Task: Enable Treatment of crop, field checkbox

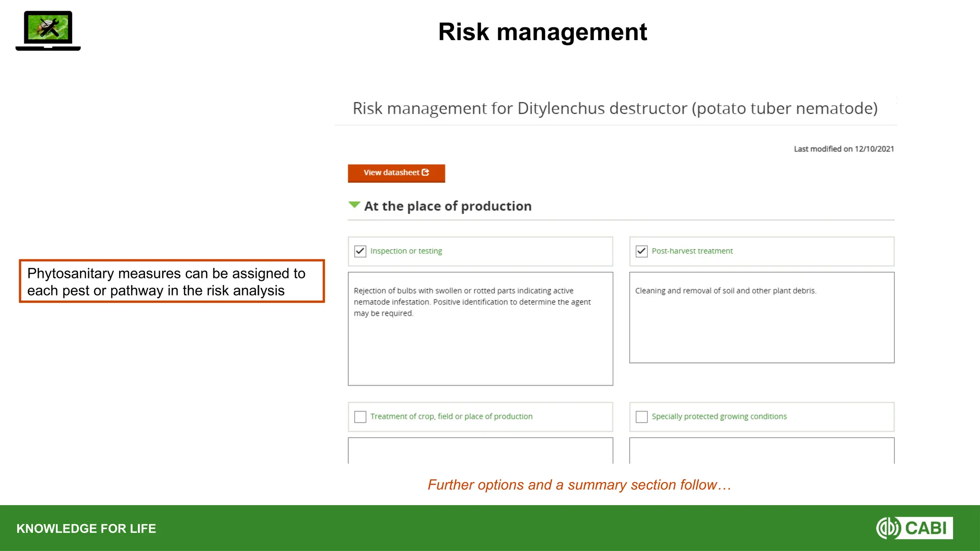Action: [x=360, y=417]
